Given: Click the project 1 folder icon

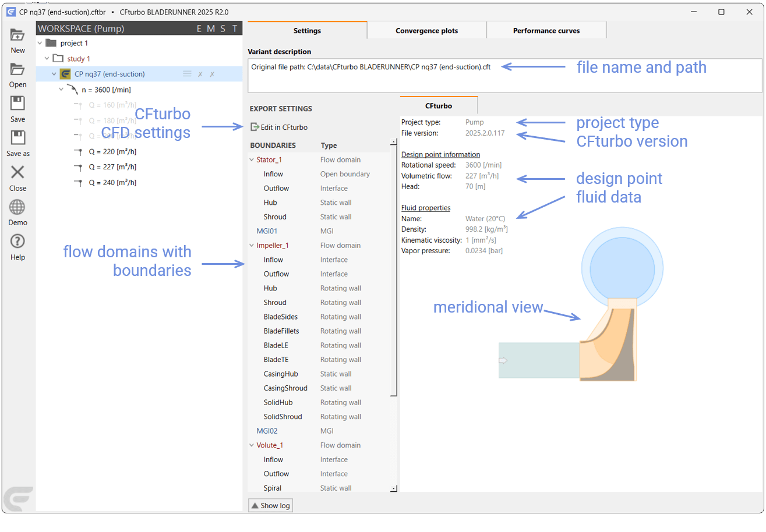Looking at the screenshot, I should point(51,43).
